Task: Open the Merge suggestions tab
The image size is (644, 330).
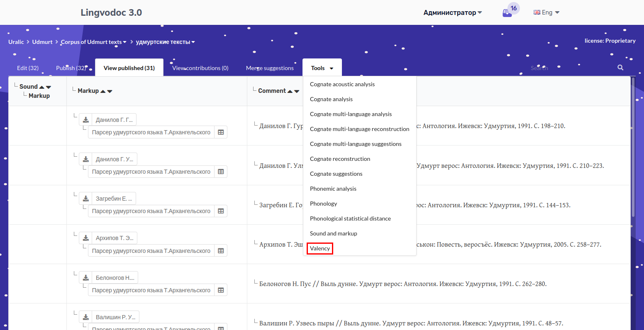Action: 270,68
